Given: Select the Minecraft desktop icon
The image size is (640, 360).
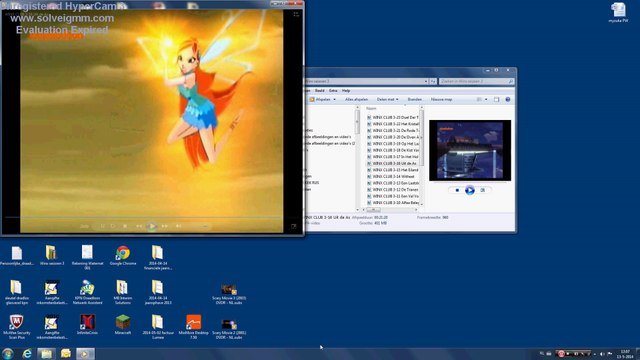Looking at the screenshot, I should 122,325.
